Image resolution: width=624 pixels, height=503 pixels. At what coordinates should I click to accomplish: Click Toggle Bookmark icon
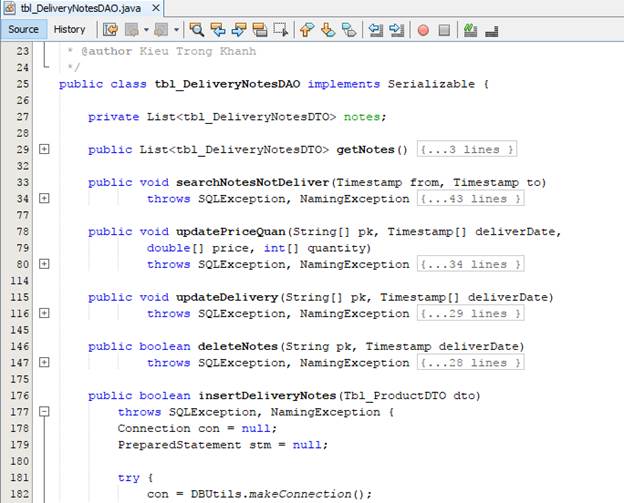[349, 29]
